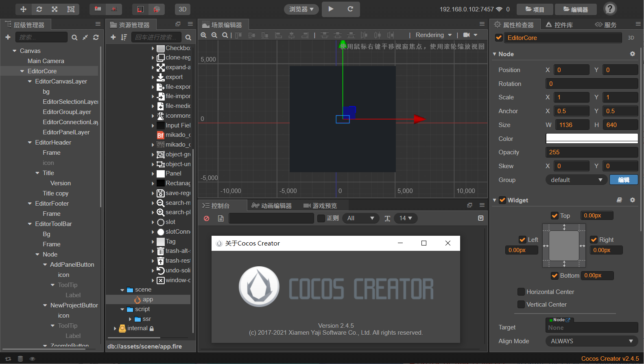Select the Main Camera node
This screenshot has height=364, width=644.
pyautogui.click(x=46, y=61)
